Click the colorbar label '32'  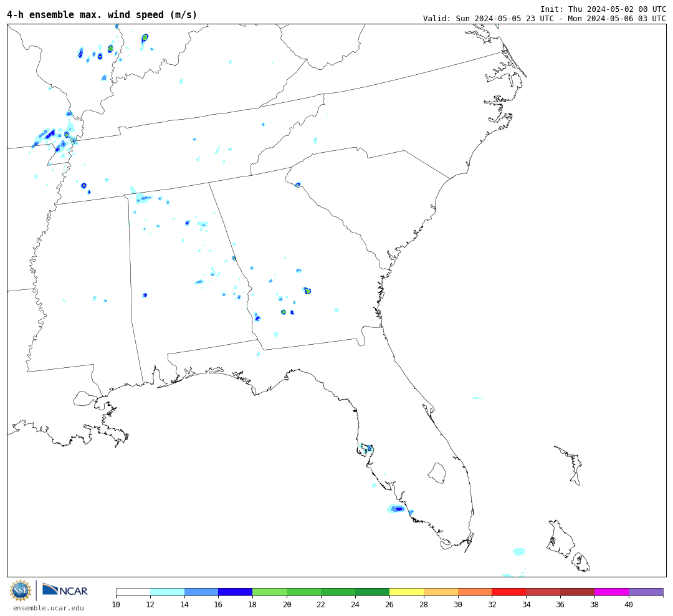pos(492,605)
